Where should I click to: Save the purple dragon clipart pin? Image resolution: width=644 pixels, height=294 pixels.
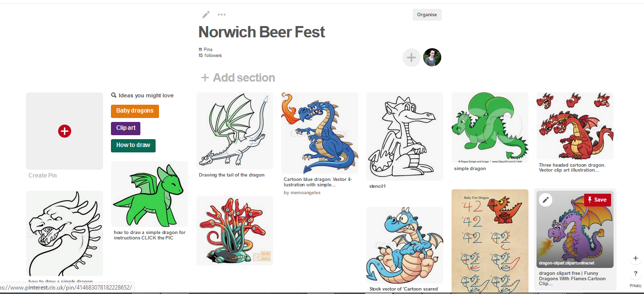[597, 200]
